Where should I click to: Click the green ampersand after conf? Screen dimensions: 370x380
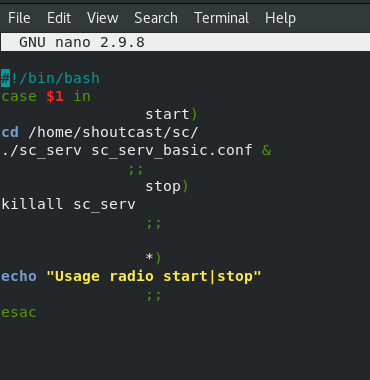click(267, 150)
